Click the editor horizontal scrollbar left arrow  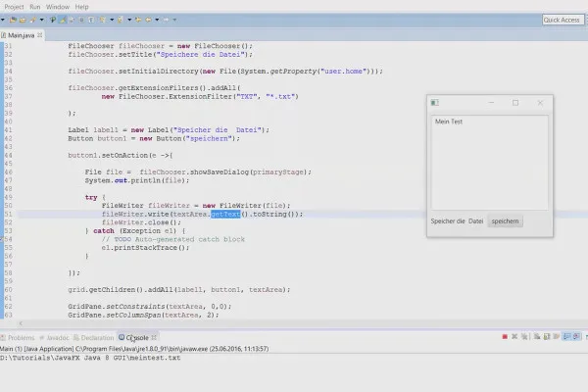click(21, 323)
